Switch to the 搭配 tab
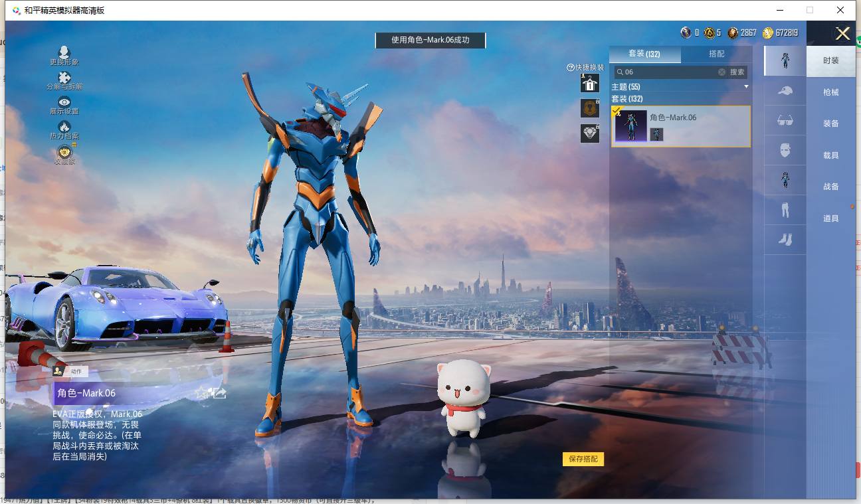861x504 pixels. click(717, 54)
